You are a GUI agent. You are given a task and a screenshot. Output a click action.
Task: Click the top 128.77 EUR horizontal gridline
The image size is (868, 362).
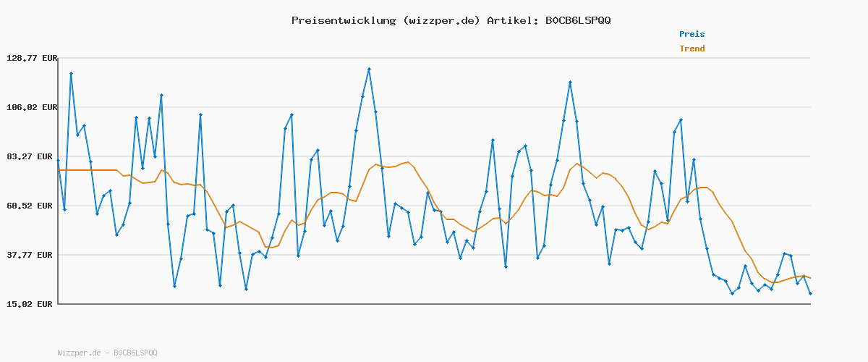coord(434,58)
